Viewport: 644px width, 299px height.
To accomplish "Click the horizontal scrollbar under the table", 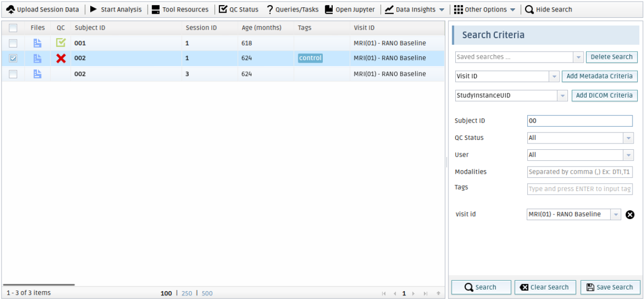I will click(39, 284).
